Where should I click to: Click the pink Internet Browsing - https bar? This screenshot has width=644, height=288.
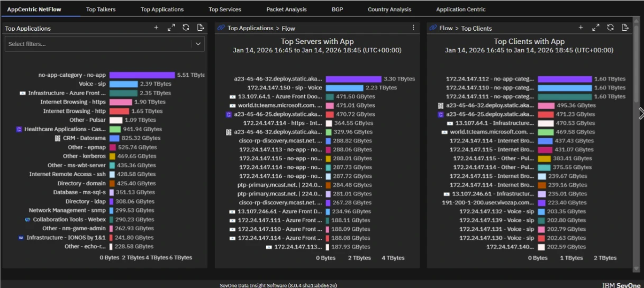(x=121, y=102)
